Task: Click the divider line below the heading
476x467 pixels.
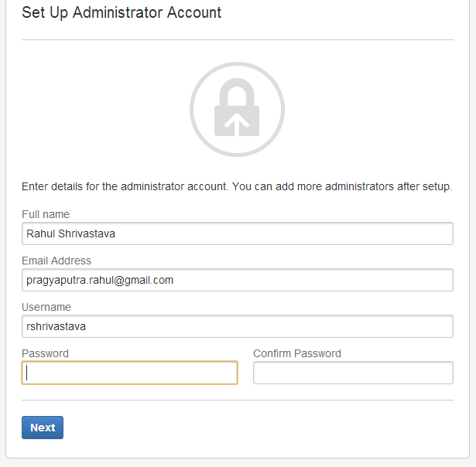Action: 238,39
